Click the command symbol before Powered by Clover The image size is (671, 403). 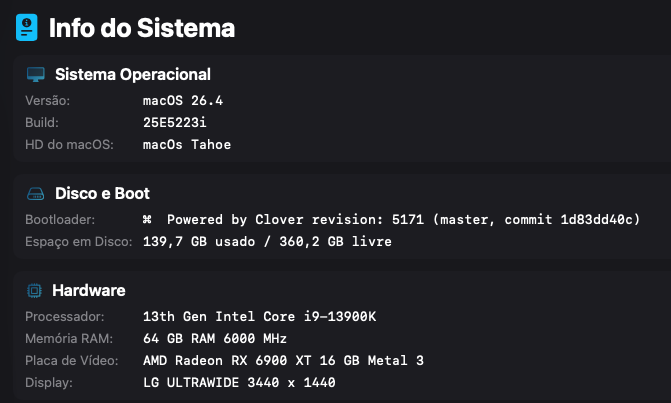[x=147, y=219]
